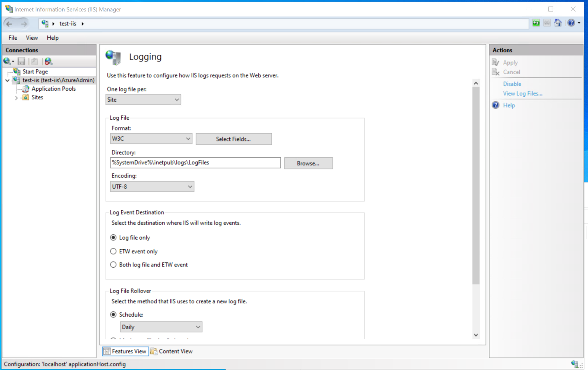This screenshot has width=588, height=370.
Task: Click the Apply icon in Actions pane
Action: [x=496, y=63]
